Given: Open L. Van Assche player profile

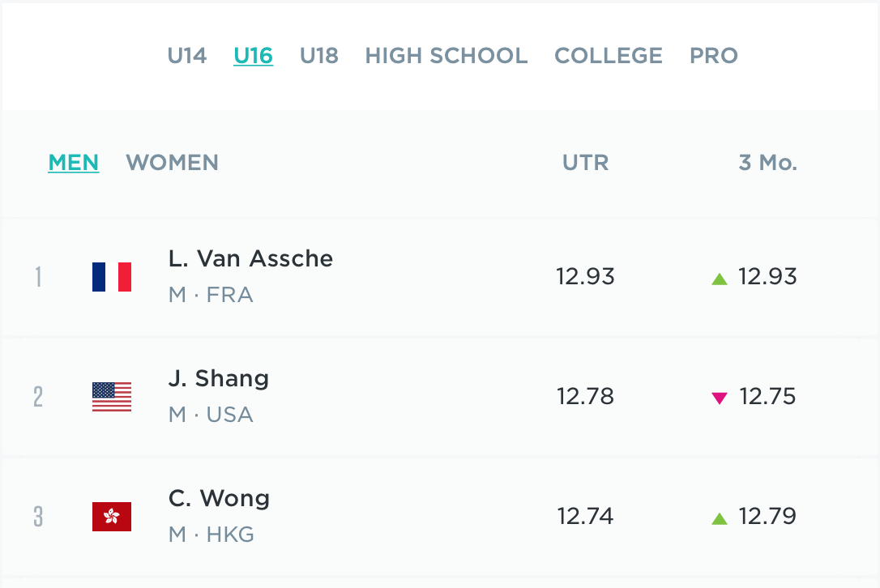Looking at the screenshot, I should pyautogui.click(x=250, y=259).
